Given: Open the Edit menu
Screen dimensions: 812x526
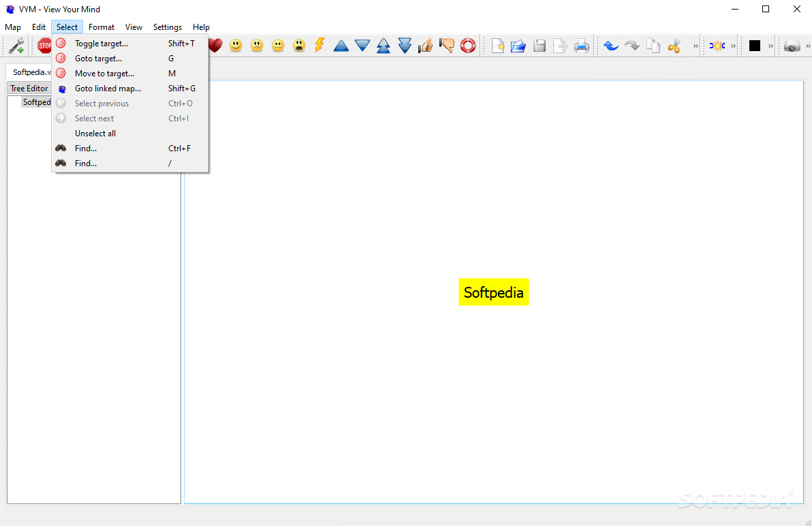Looking at the screenshot, I should (39, 27).
